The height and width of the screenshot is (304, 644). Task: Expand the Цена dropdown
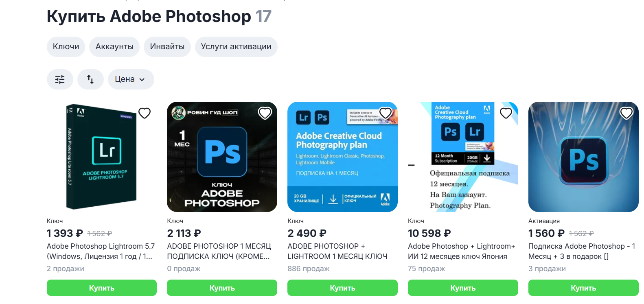click(131, 79)
